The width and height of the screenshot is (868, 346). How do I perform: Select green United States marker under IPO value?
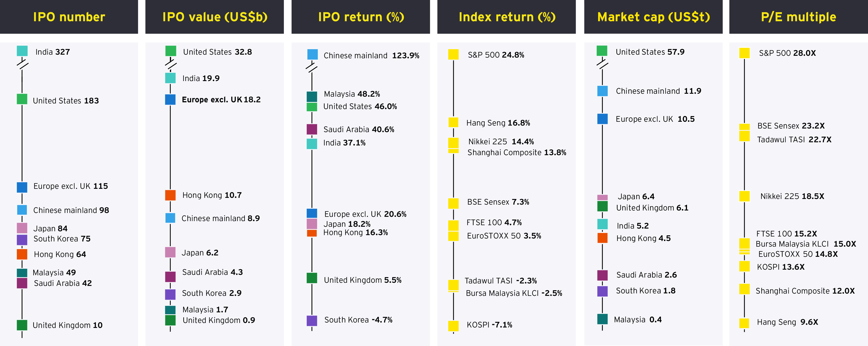171,51
